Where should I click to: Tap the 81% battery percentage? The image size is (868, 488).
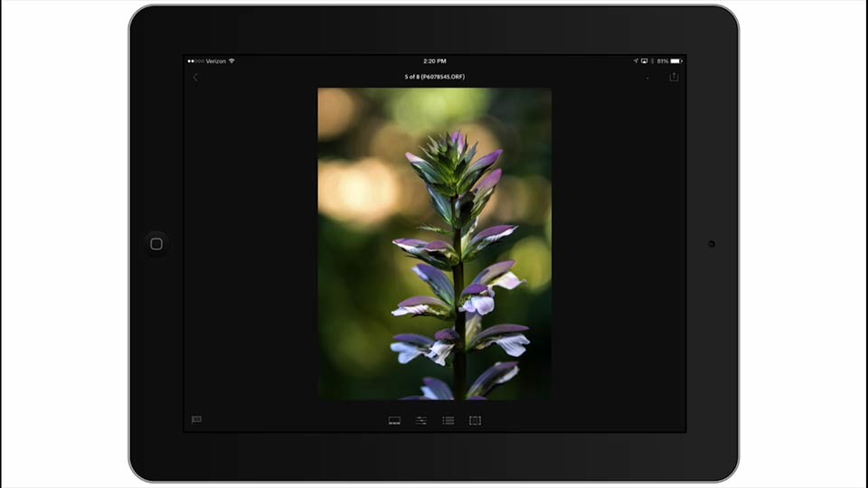[663, 61]
